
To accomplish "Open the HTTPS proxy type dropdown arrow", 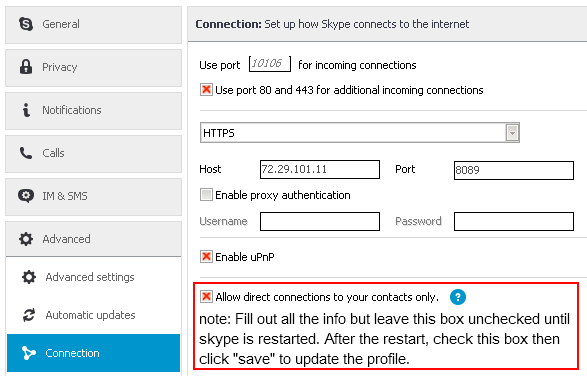I will coord(512,133).
